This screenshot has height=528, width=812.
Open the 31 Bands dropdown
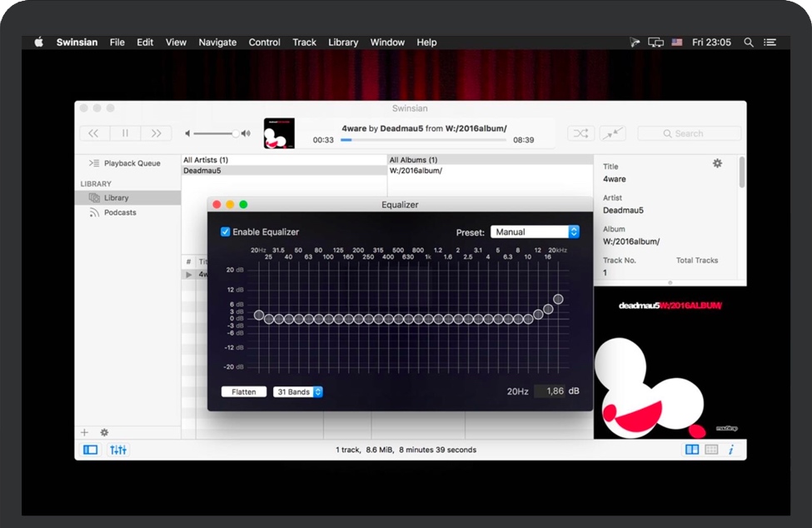(x=297, y=391)
